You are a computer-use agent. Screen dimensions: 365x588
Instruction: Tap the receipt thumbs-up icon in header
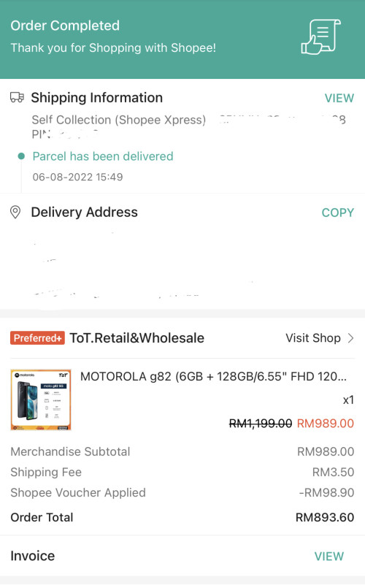(x=320, y=37)
